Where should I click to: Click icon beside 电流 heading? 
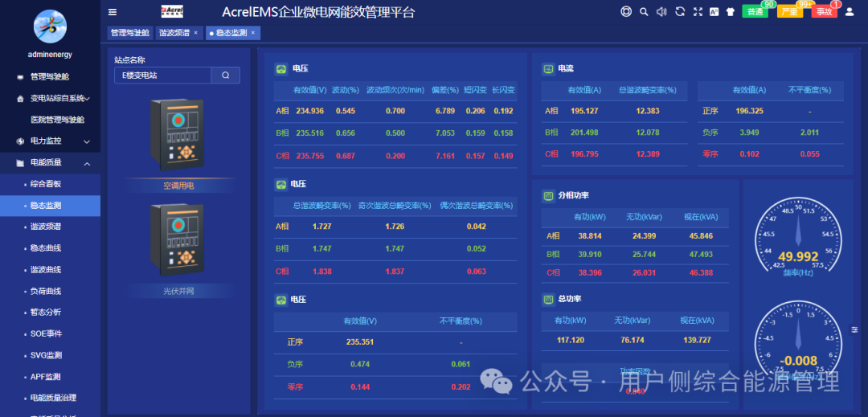[548, 69]
